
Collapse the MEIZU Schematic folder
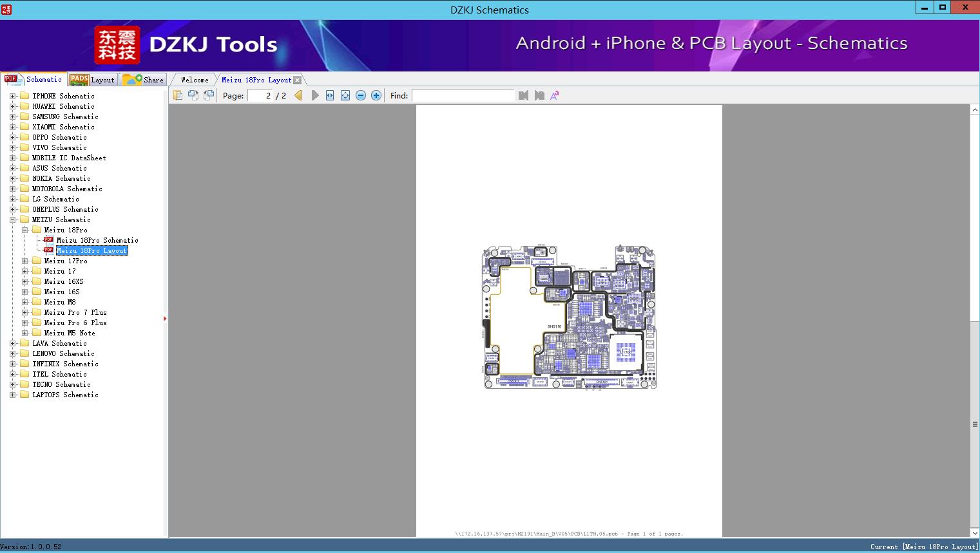(x=12, y=220)
